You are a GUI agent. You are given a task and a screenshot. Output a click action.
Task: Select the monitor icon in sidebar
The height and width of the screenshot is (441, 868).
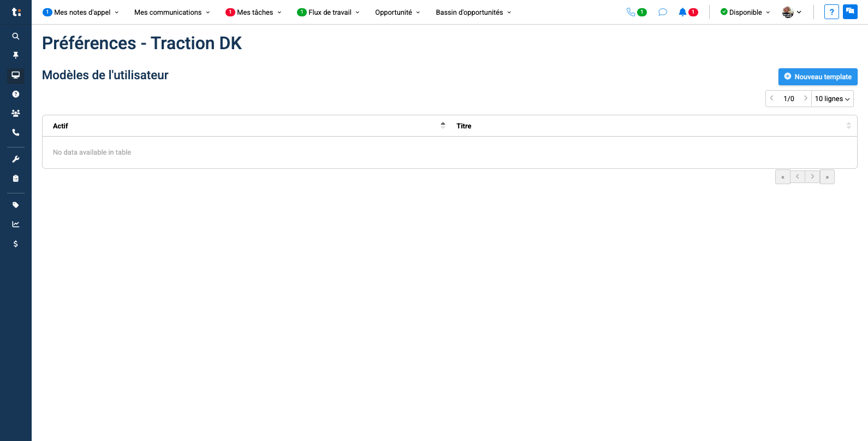click(x=16, y=75)
